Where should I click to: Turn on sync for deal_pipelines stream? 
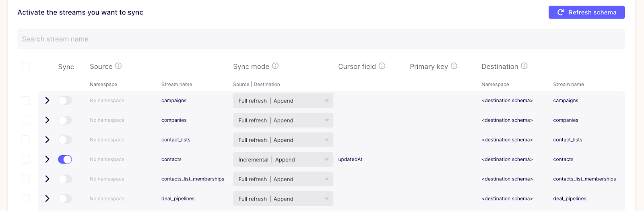(65, 199)
